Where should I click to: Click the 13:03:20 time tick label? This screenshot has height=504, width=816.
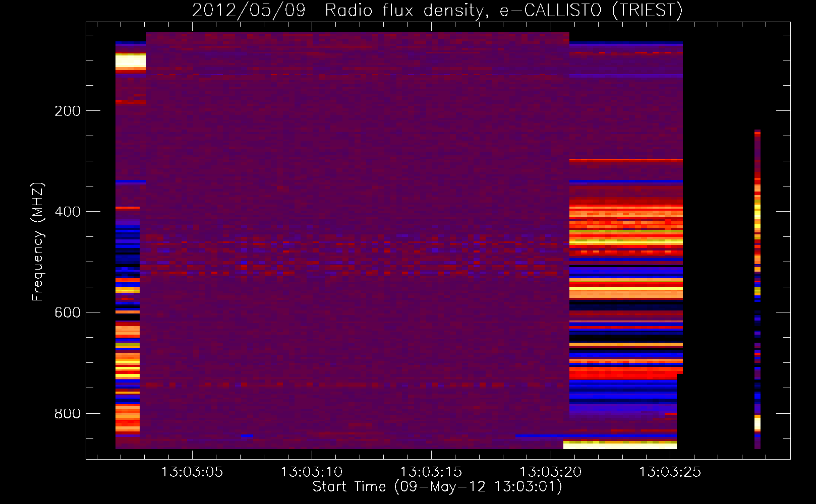550,472
